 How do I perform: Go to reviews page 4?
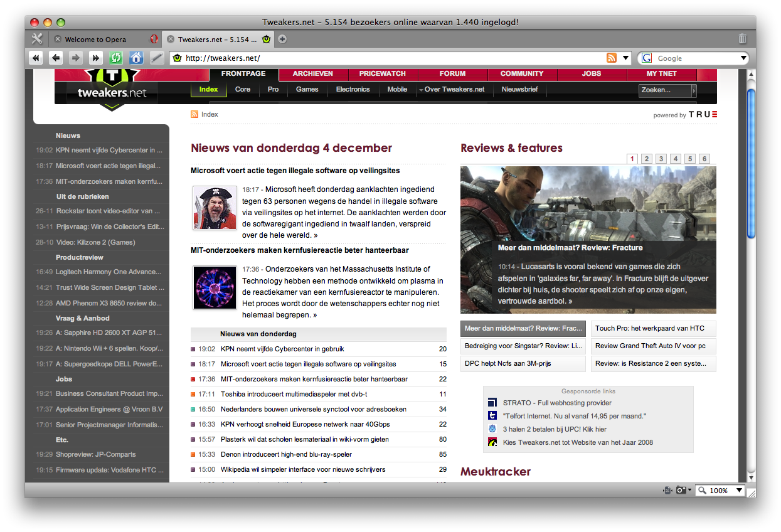676,159
